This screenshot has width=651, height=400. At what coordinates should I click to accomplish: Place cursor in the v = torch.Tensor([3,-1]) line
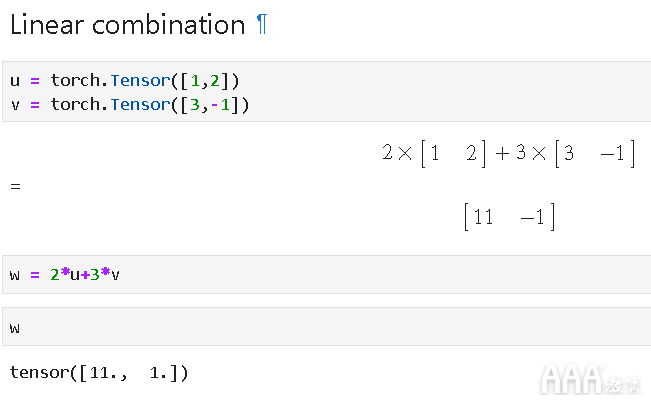(x=129, y=104)
